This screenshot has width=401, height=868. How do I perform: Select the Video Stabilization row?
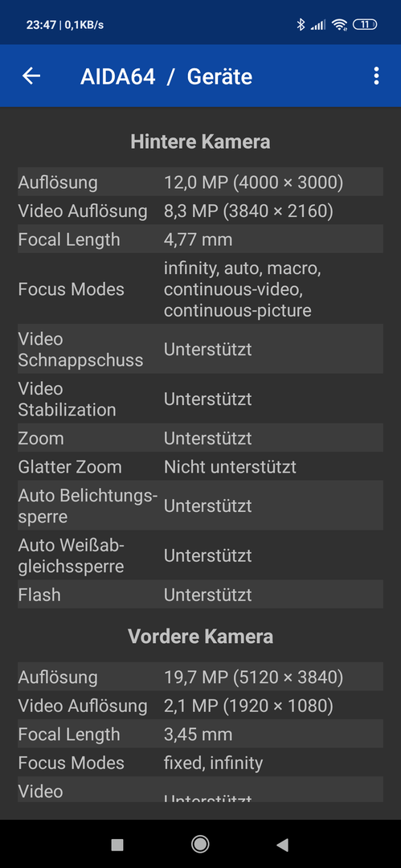(201, 399)
